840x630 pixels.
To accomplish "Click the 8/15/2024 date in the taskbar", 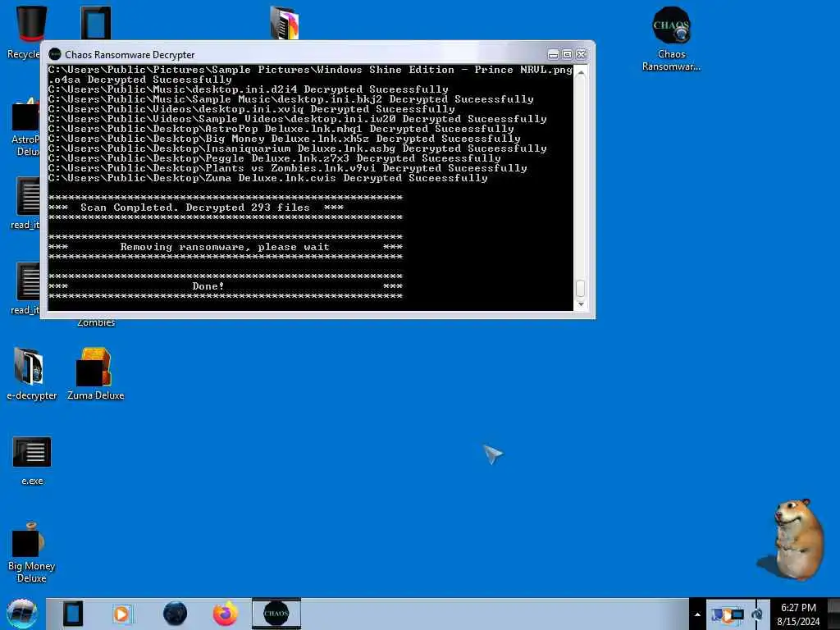I will coord(798,622).
